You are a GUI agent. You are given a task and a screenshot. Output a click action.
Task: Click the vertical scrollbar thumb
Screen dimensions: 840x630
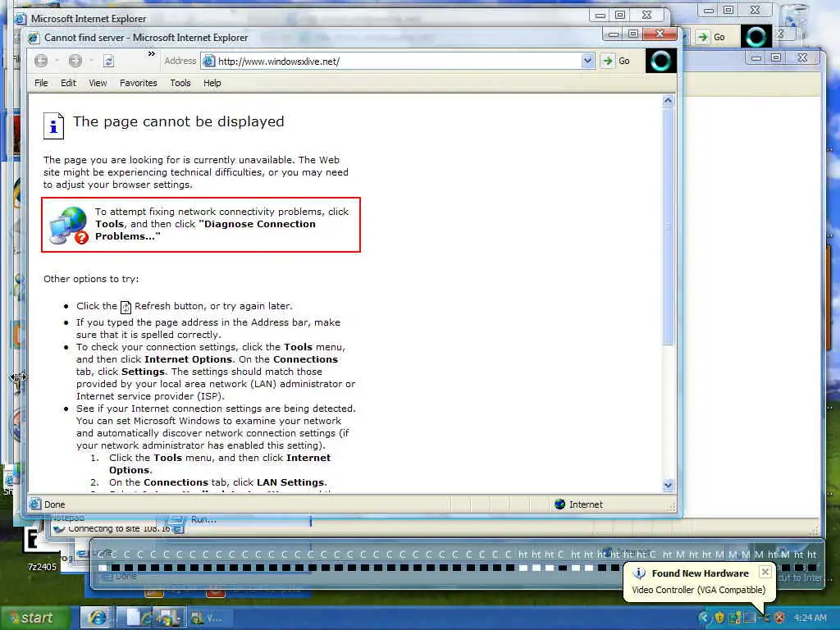668,226
